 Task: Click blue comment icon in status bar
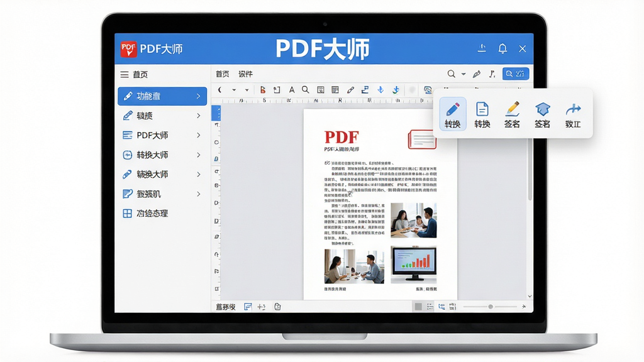(248, 307)
